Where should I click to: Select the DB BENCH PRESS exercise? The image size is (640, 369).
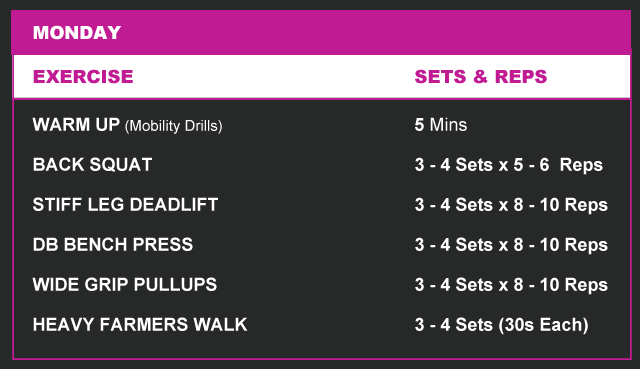click(113, 245)
